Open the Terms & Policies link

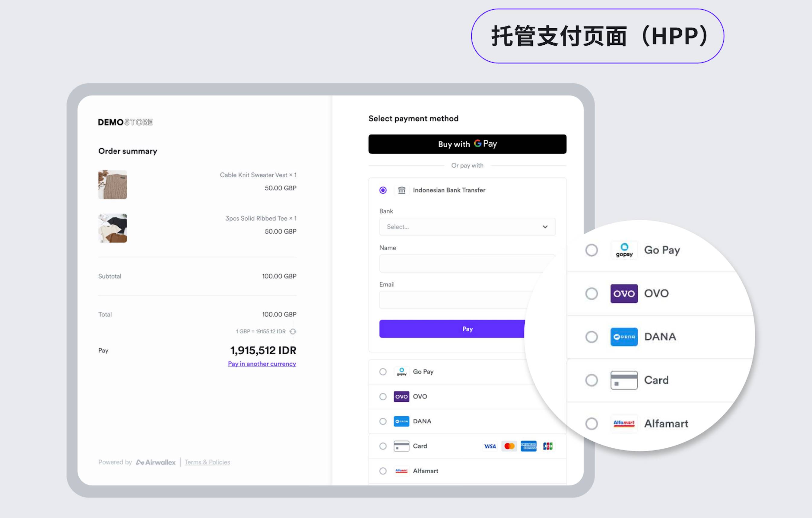(207, 462)
